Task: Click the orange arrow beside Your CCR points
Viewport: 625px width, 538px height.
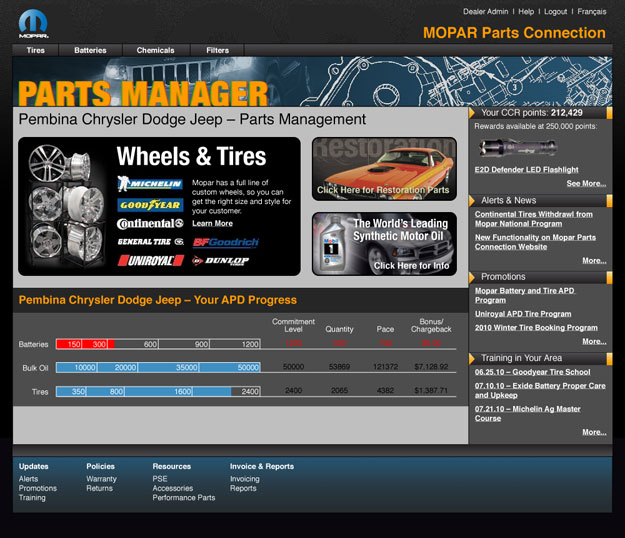Action: coord(472,113)
